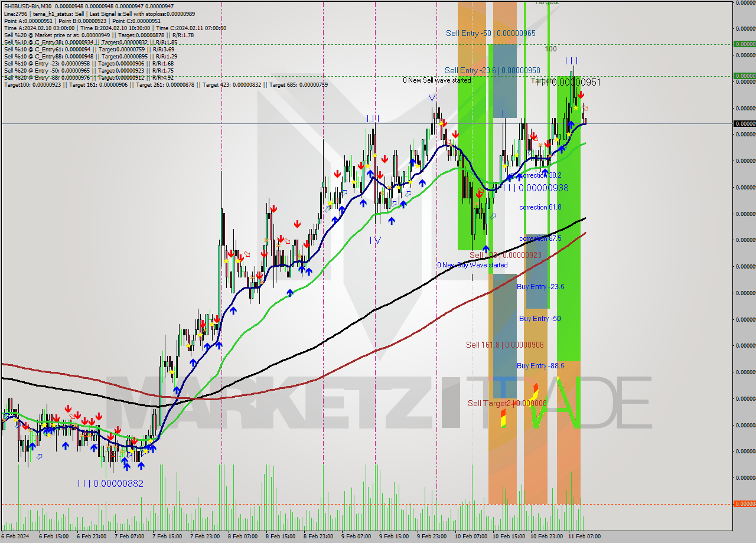
Task: Select the 'correction 87.5' label
Action: [540, 238]
